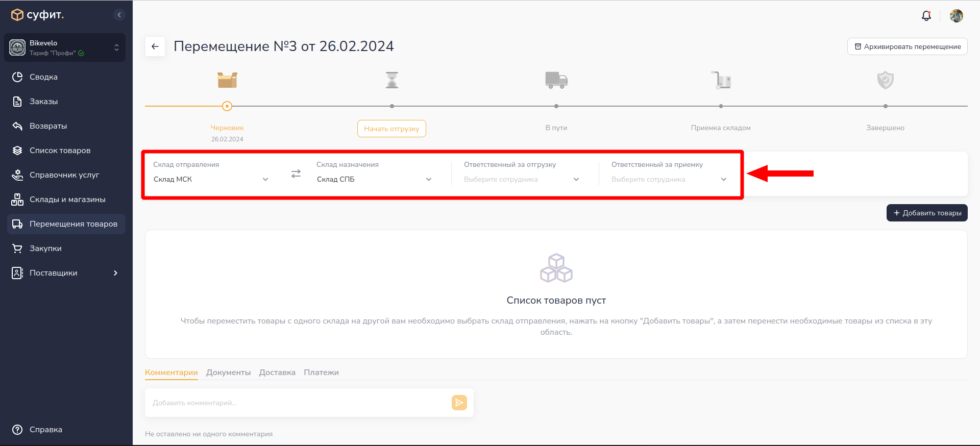Choose Ответственный за отгрузку employee
Screen dimensions: 980x446
pos(522,179)
